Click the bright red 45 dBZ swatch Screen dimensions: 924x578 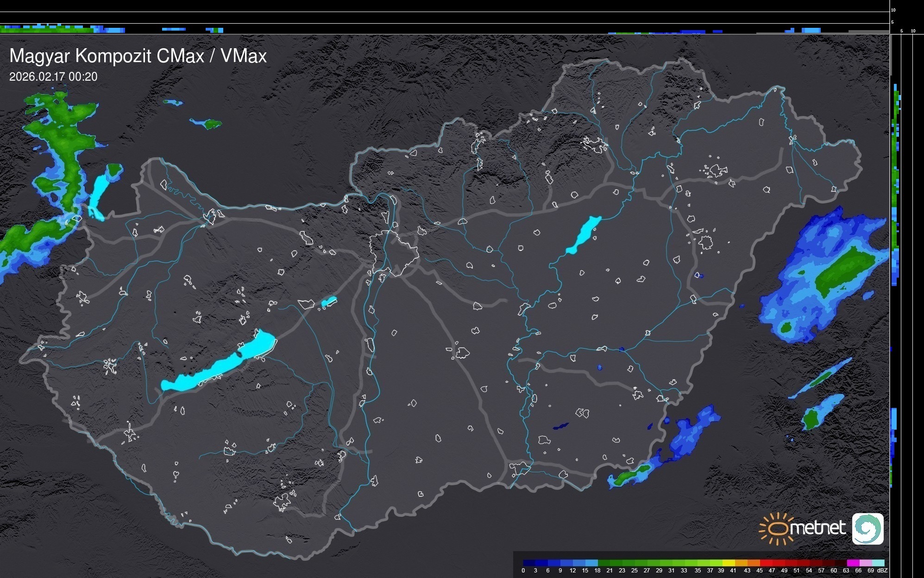[766, 563]
